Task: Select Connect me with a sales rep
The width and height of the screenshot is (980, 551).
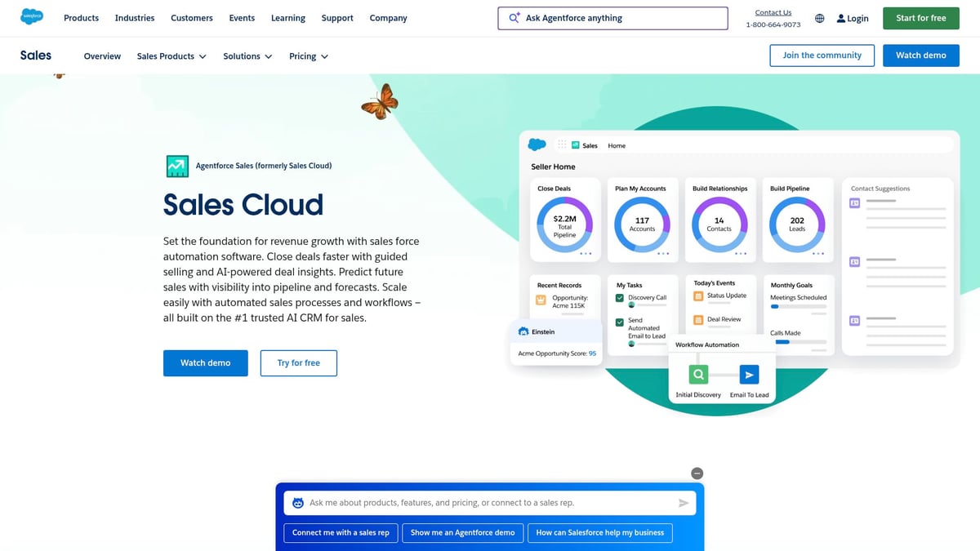Action: (341, 532)
